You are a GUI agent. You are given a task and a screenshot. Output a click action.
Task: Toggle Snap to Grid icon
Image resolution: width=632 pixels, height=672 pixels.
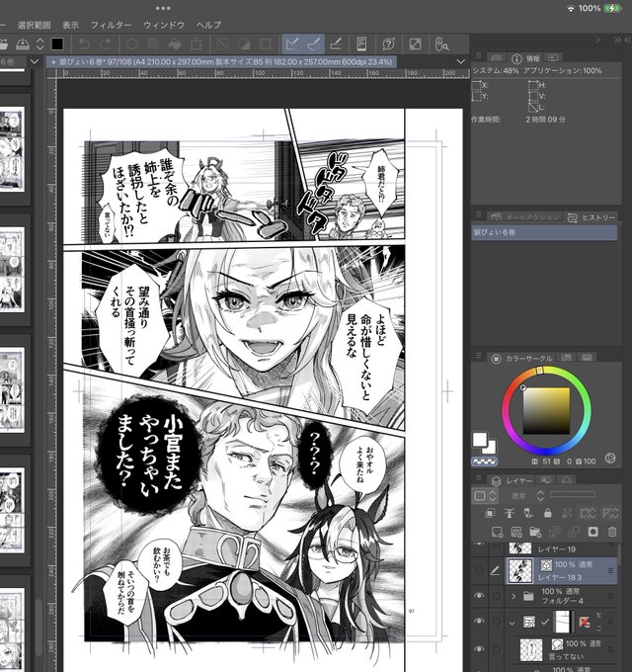pos(336,43)
